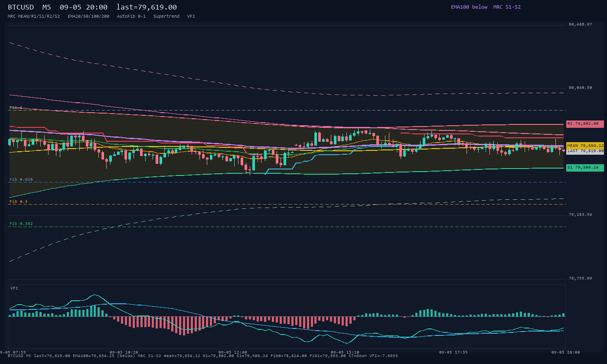Click the BTCUSD symbol in the chart title

[21, 7]
